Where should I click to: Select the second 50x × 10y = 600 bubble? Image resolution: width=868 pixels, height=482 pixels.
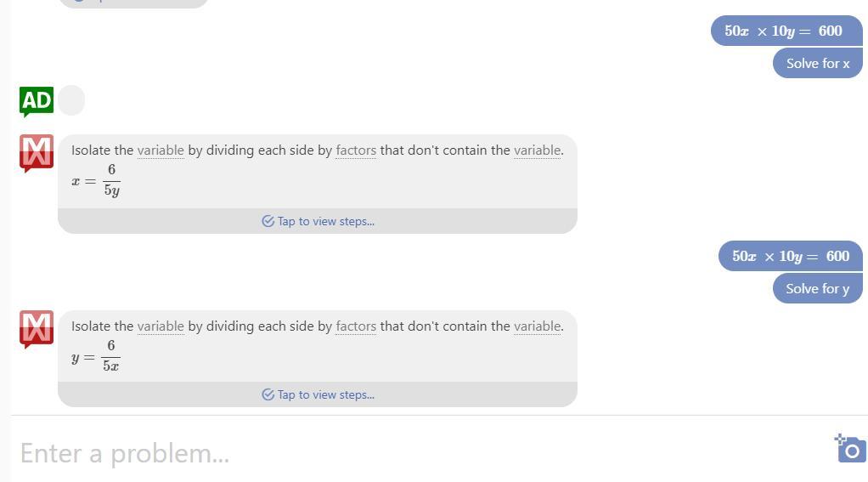pos(791,256)
